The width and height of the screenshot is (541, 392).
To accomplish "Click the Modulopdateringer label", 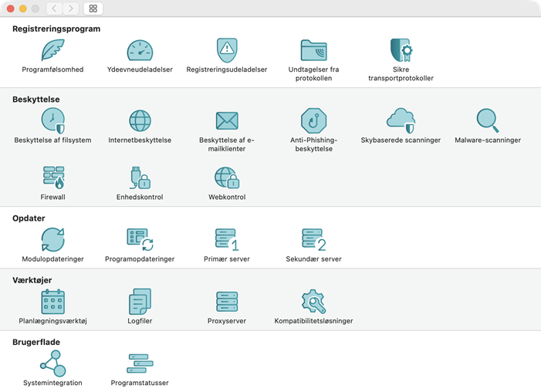I will 52,259.
